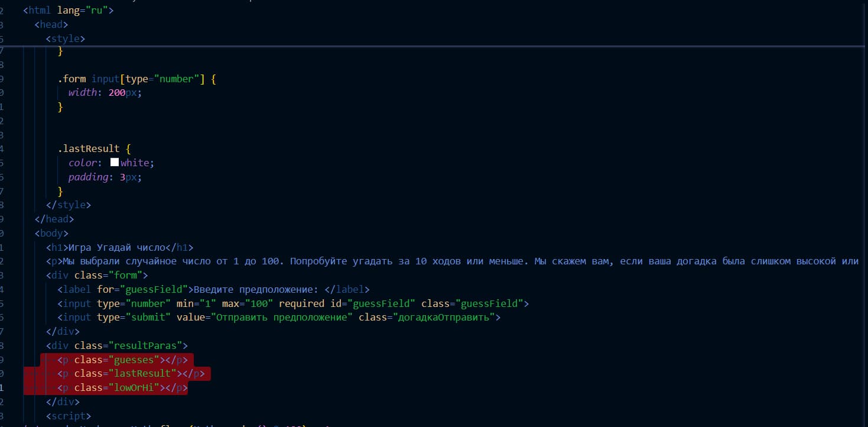Viewport: 868px width, 427px height.
Task: Click the closing </head> tag
Action: [x=54, y=219]
